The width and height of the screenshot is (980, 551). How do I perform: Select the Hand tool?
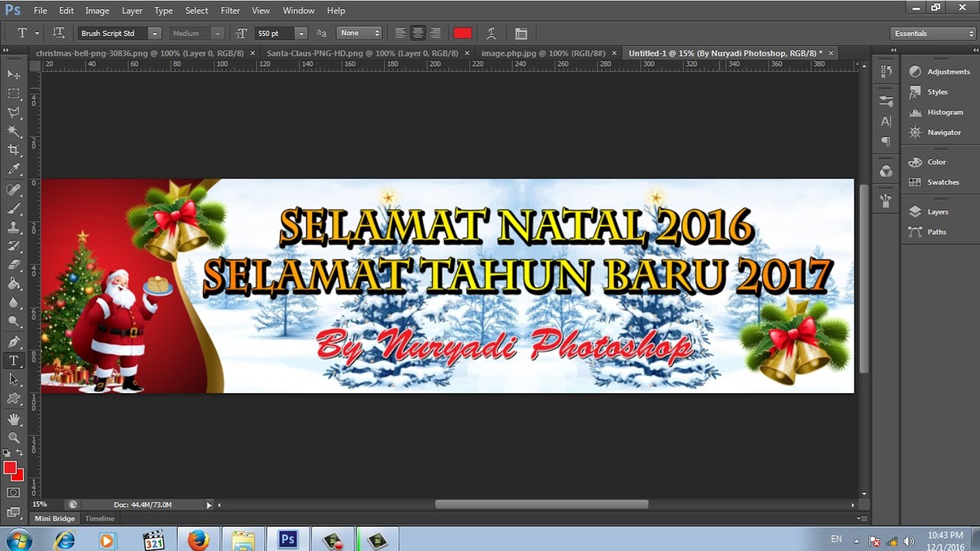pyautogui.click(x=14, y=419)
